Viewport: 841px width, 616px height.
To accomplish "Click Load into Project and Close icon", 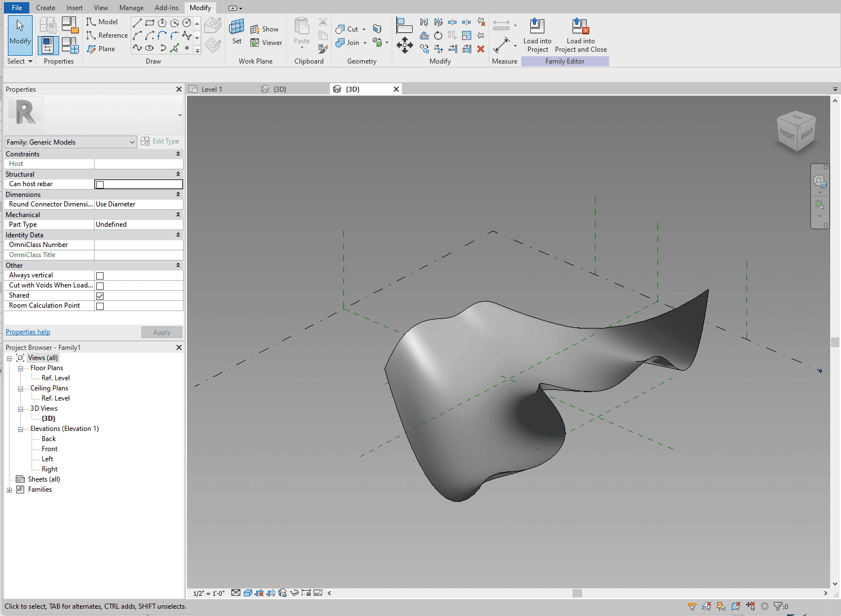I will coord(580,27).
